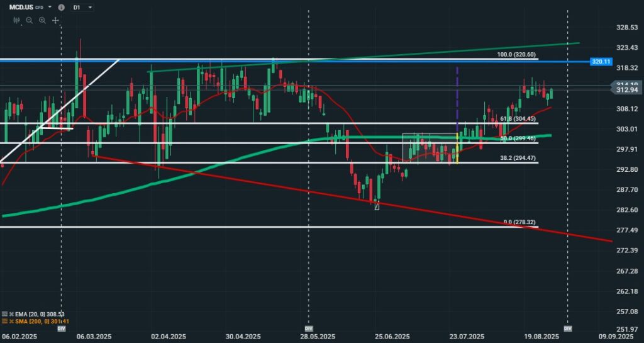Click the zoom in magnifier icon

[x=42, y=20]
